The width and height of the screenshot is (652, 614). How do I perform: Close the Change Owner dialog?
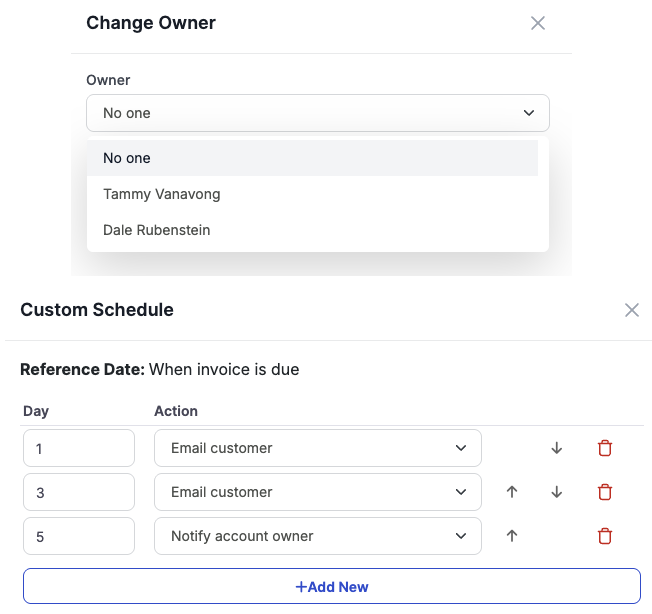pos(538,23)
